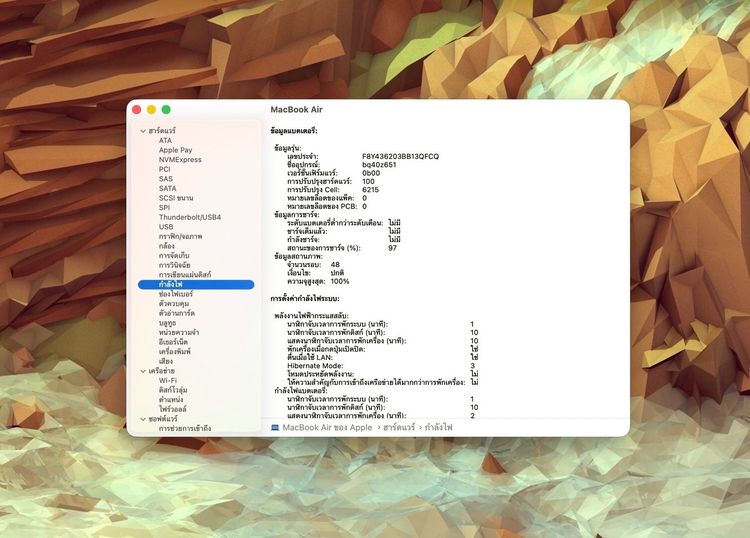Click MacBook Air ของ Apple in the path bar
This screenshot has height=538, width=750.
tap(328, 427)
